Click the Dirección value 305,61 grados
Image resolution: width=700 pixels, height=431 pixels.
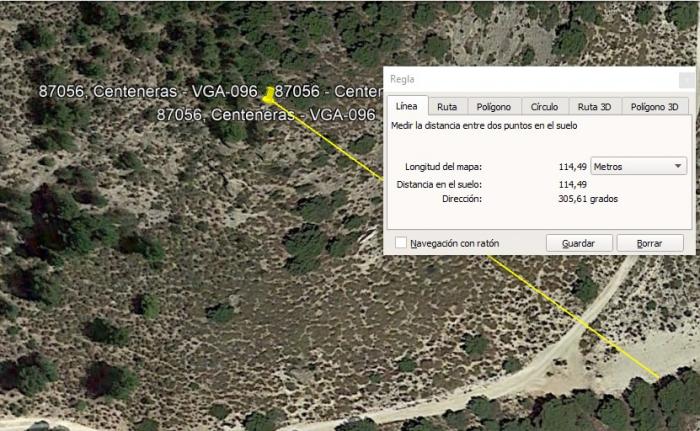coord(588,199)
